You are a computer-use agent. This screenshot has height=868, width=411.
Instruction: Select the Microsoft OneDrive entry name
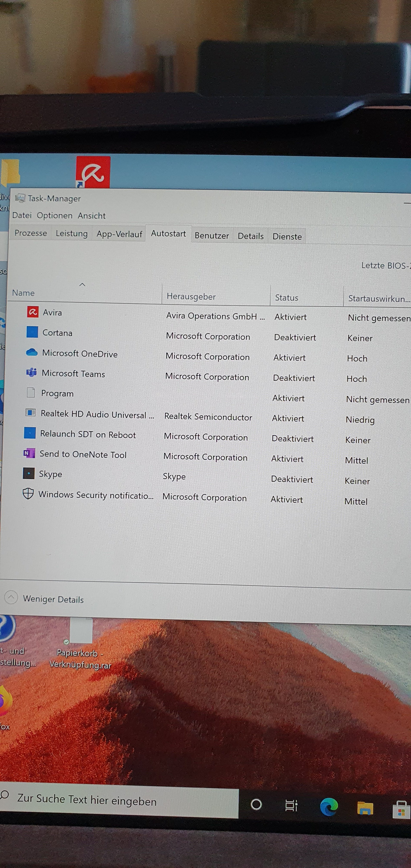[x=80, y=354]
